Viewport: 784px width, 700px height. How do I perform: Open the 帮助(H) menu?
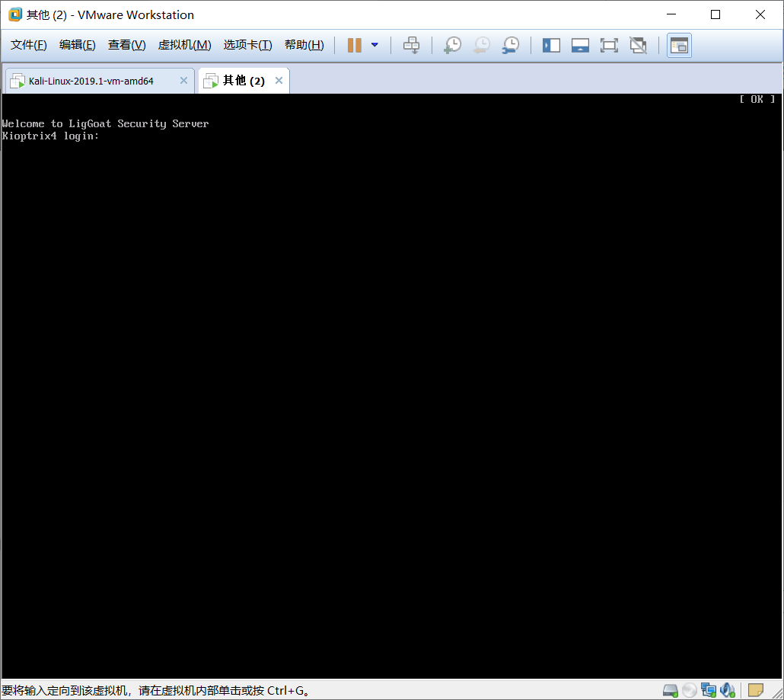[304, 45]
